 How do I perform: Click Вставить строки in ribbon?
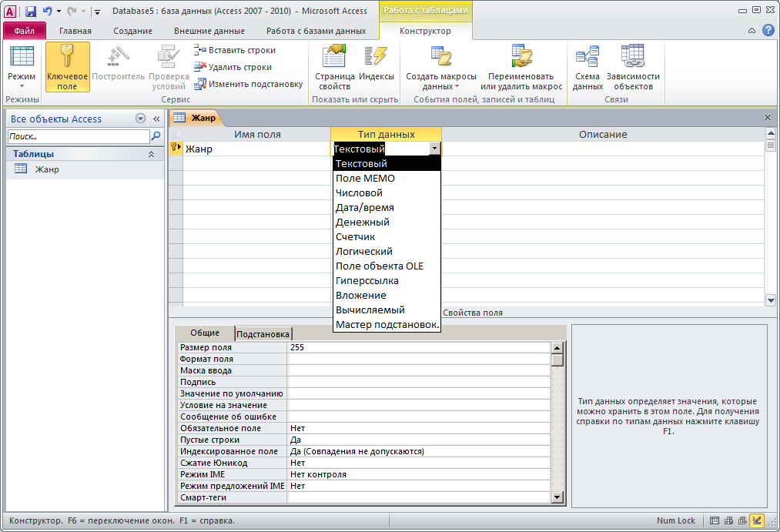point(235,50)
